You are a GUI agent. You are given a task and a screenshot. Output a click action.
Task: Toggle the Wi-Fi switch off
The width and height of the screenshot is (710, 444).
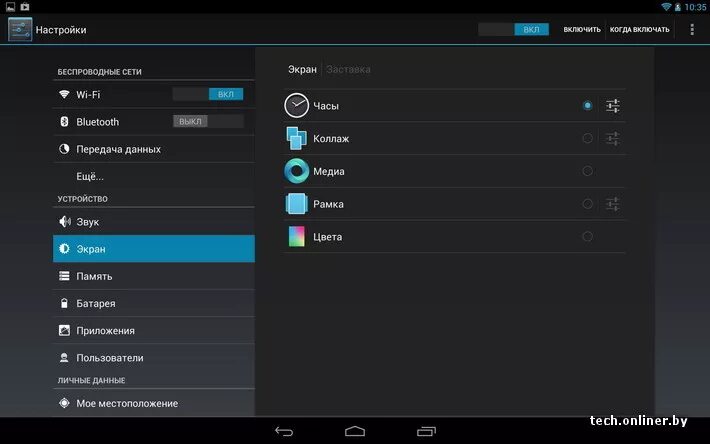tap(208, 94)
